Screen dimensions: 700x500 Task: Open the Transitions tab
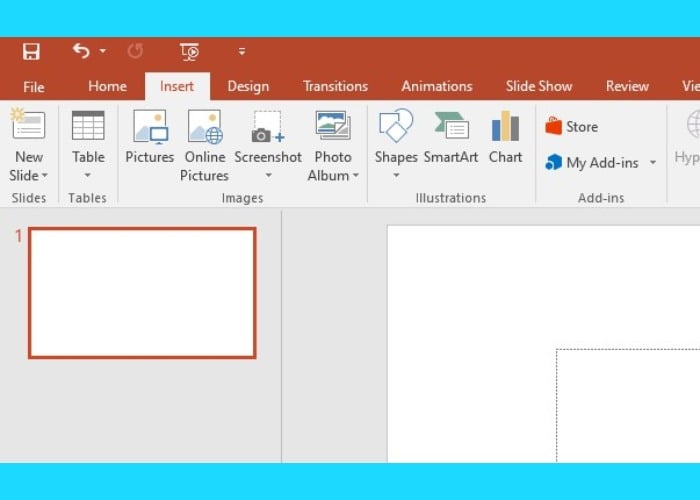coord(335,86)
